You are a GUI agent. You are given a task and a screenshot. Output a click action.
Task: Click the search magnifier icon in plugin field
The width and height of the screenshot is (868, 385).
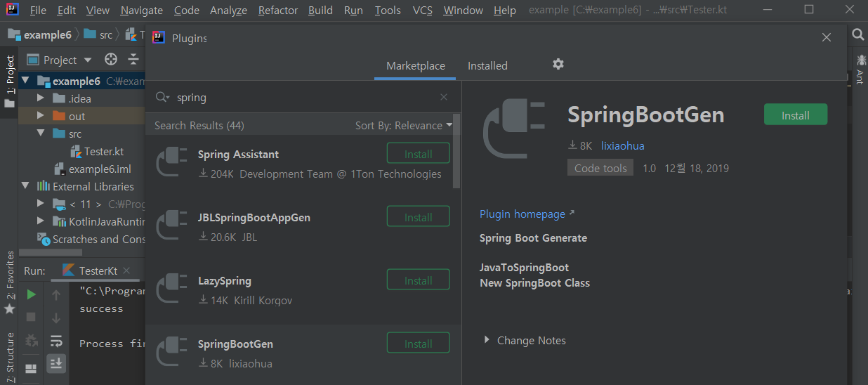tap(162, 98)
